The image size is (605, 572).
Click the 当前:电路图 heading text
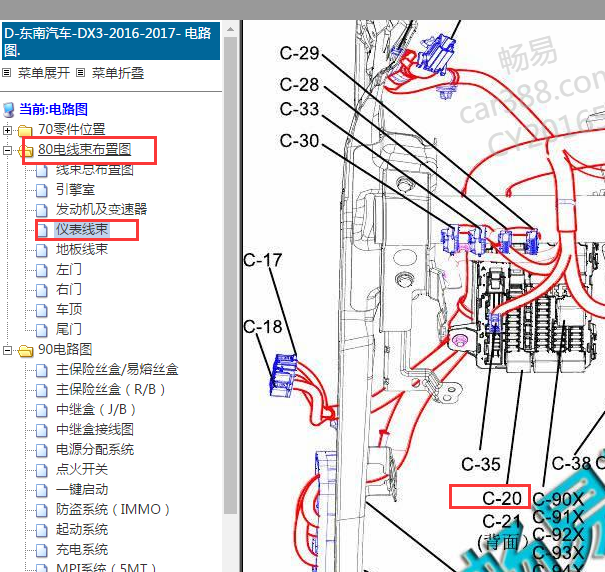(53, 109)
